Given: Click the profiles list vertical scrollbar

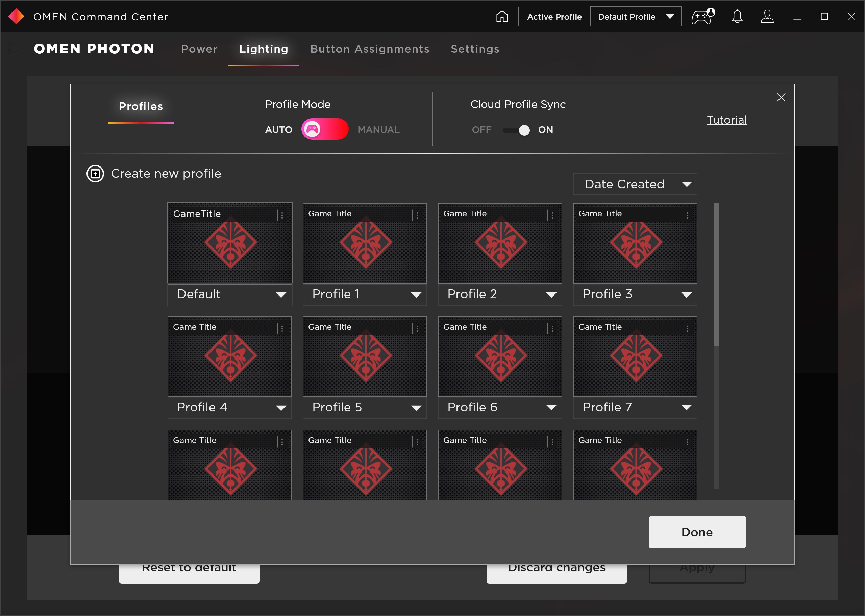Looking at the screenshot, I should pos(716,274).
